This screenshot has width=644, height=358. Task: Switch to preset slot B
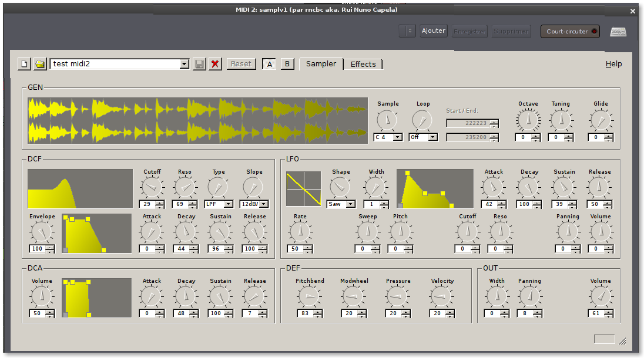[x=287, y=64]
